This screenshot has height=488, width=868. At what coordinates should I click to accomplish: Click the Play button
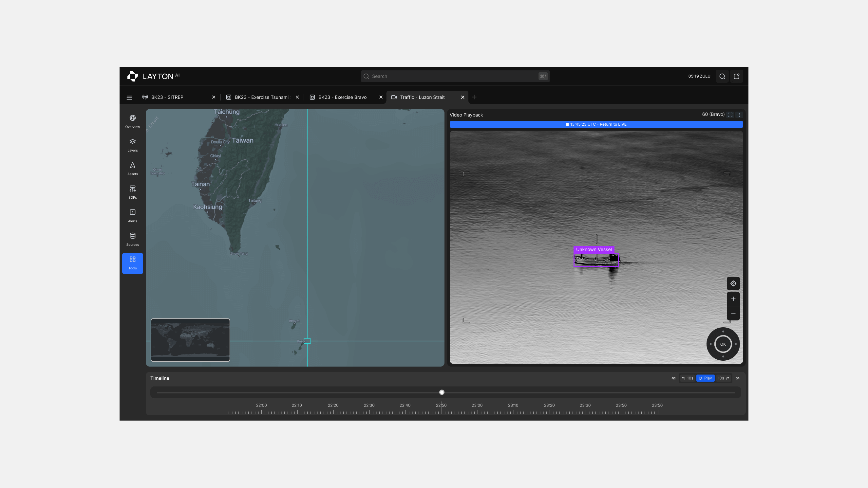pos(706,379)
